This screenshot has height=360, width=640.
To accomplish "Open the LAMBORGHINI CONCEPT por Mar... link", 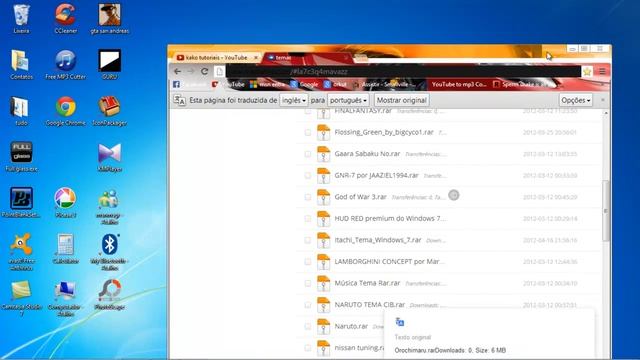I will (x=389, y=262).
